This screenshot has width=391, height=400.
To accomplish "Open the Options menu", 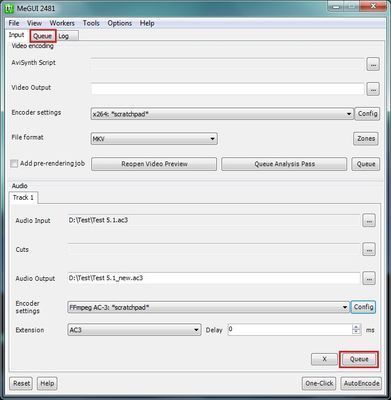I will click(x=119, y=23).
